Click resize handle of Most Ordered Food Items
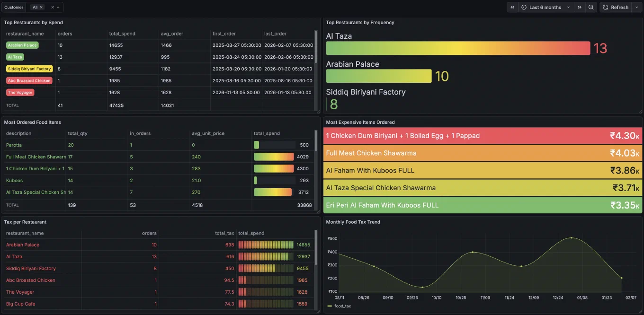The height and width of the screenshot is (315, 644). click(x=319, y=211)
